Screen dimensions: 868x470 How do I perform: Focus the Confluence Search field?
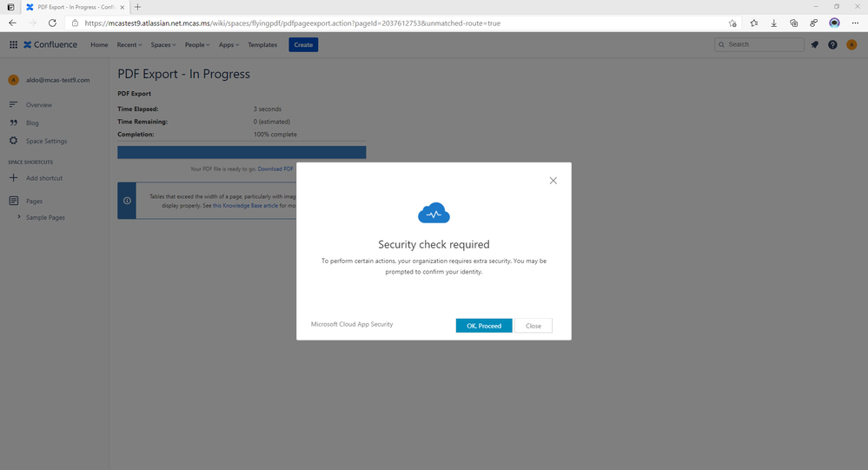[x=759, y=44]
